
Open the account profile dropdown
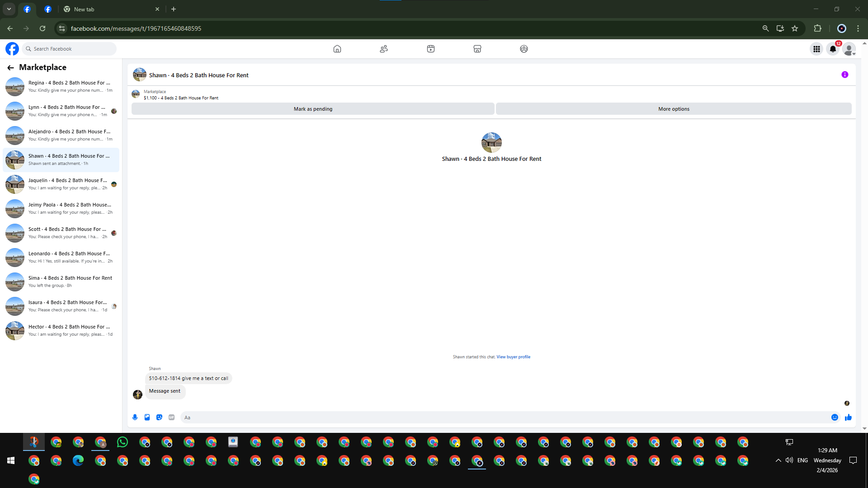point(849,49)
